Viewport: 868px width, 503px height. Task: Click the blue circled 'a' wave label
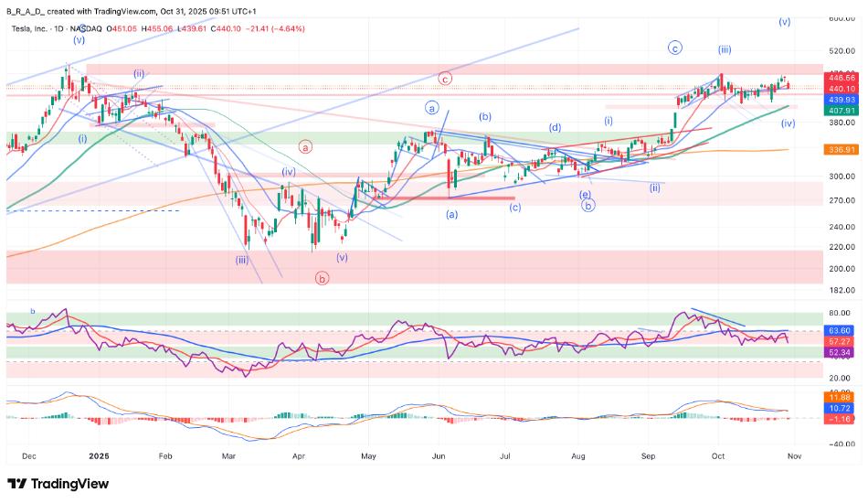pyautogui.click(x=431, y=107)
